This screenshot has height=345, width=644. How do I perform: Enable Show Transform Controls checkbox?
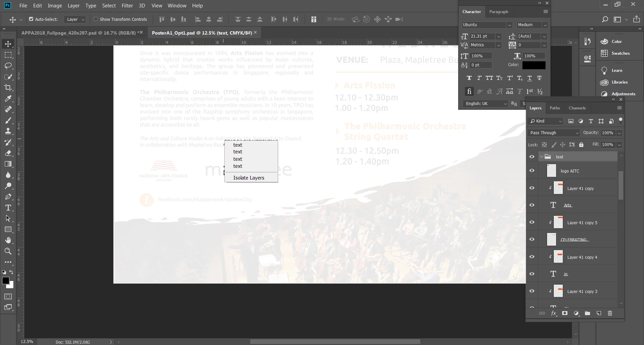[96, 19]
